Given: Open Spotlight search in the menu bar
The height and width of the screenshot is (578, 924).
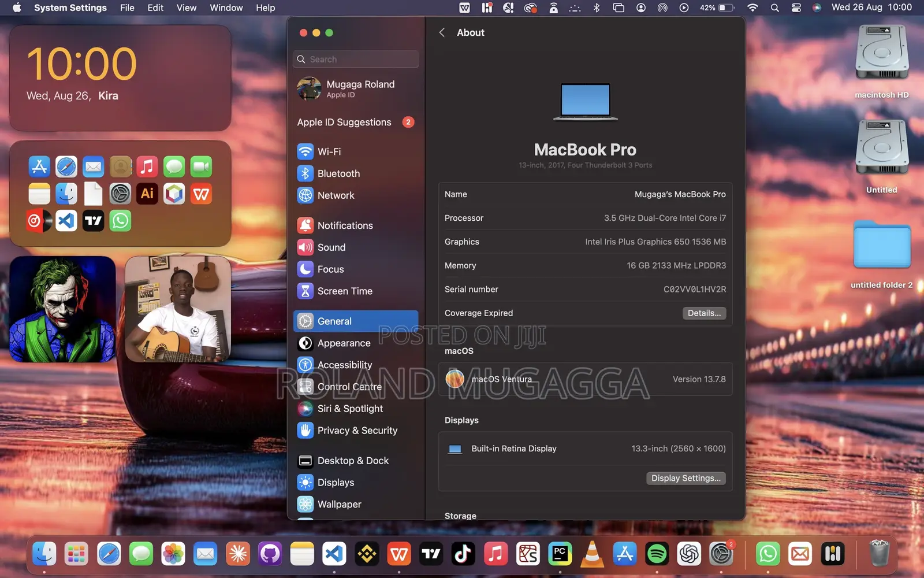Looking at the screenshot, I should tap(775, 8).
